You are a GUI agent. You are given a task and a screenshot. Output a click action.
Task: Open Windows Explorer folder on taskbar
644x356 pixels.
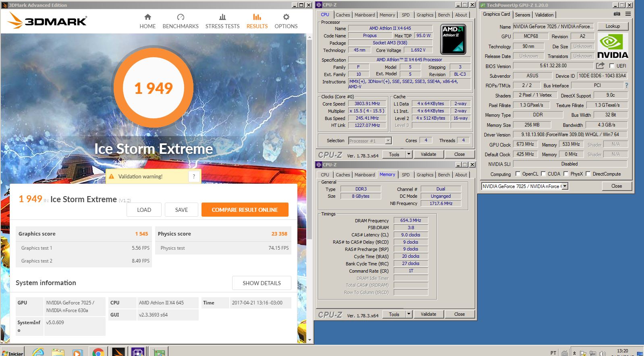click(58, 352)
